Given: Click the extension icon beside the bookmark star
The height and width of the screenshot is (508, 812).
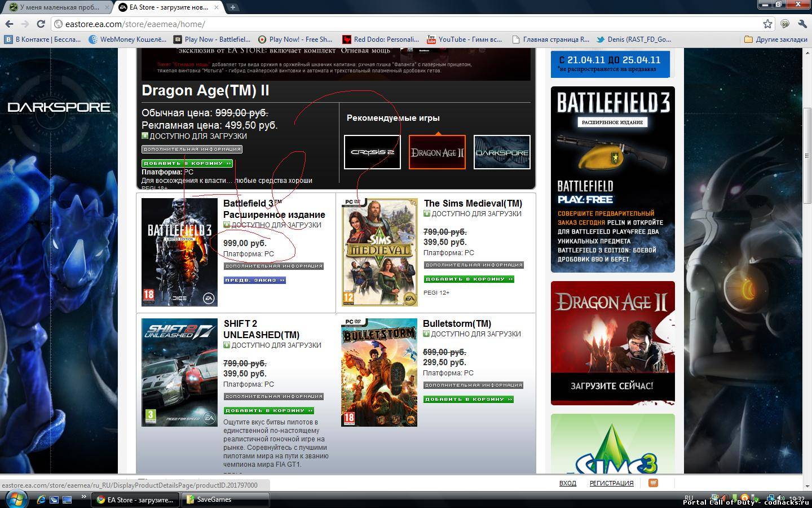Looking at the screenshot, I should [785, 24].
